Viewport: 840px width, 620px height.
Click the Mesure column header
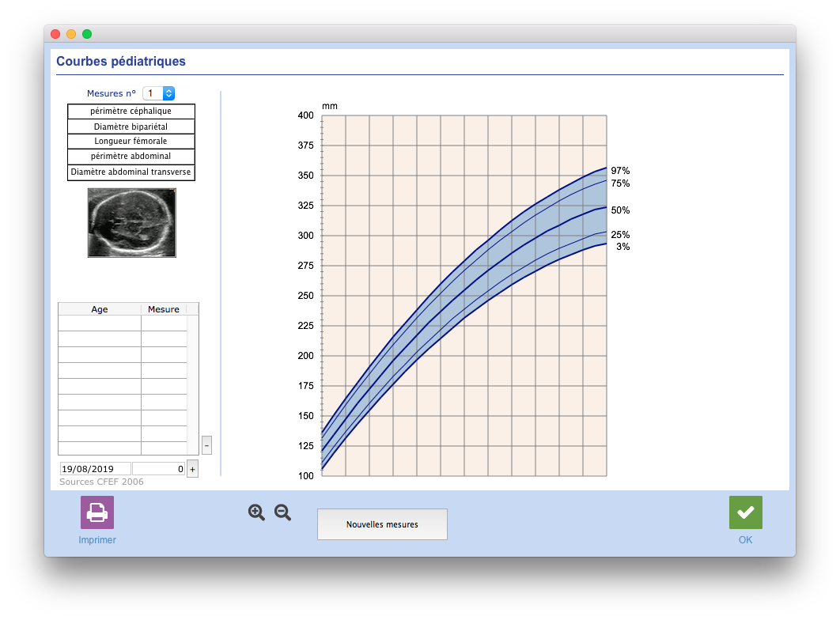[164, 309]
